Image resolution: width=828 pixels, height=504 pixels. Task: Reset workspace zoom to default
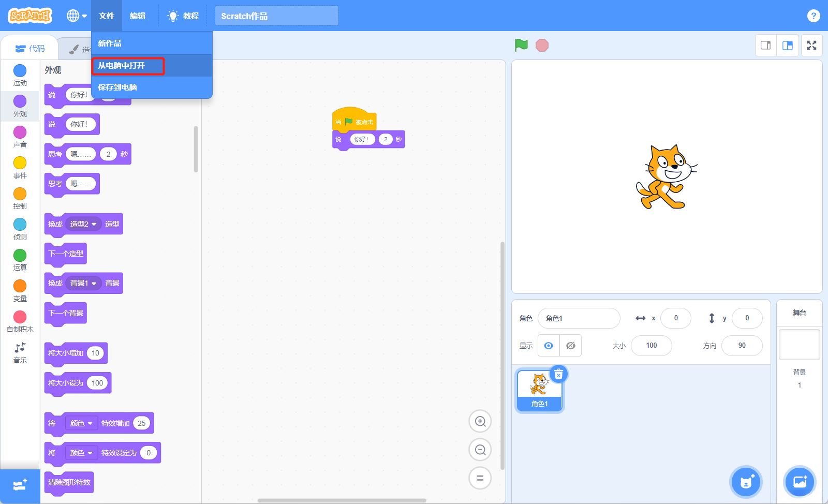point(480,478)
